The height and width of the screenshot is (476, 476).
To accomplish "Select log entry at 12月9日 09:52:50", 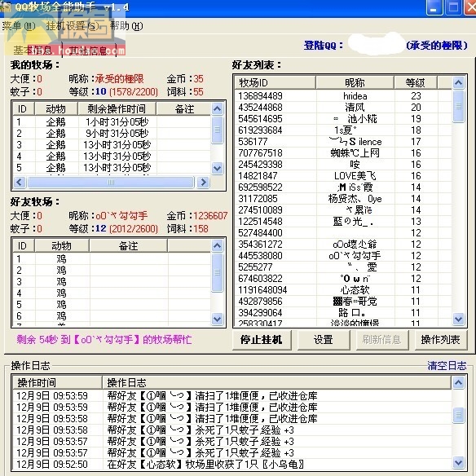I will (x=232, y=464).
